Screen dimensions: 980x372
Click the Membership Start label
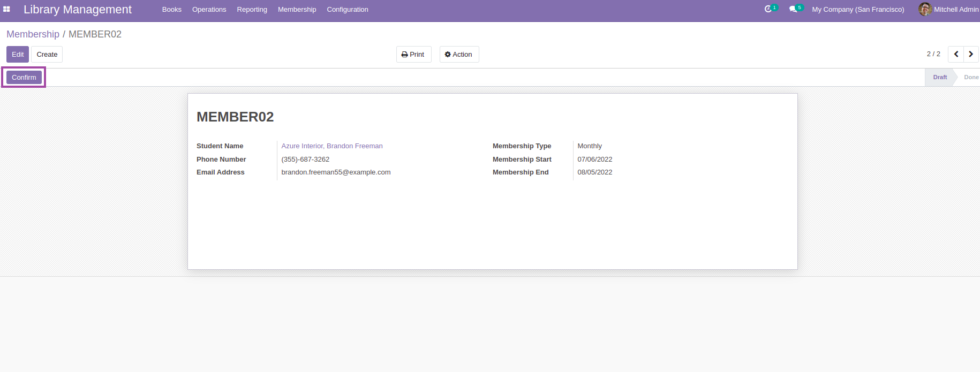click(522, 159)
